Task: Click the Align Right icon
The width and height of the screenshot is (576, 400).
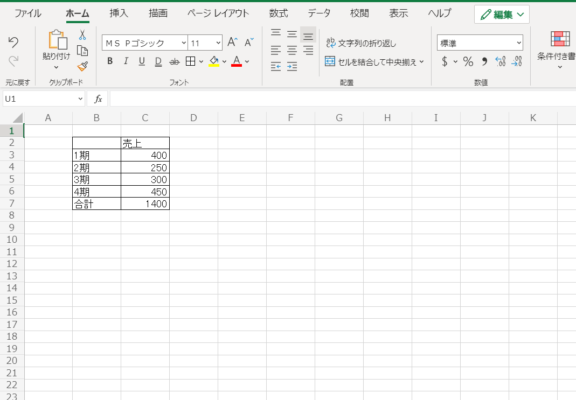Action: coord(308,50)
